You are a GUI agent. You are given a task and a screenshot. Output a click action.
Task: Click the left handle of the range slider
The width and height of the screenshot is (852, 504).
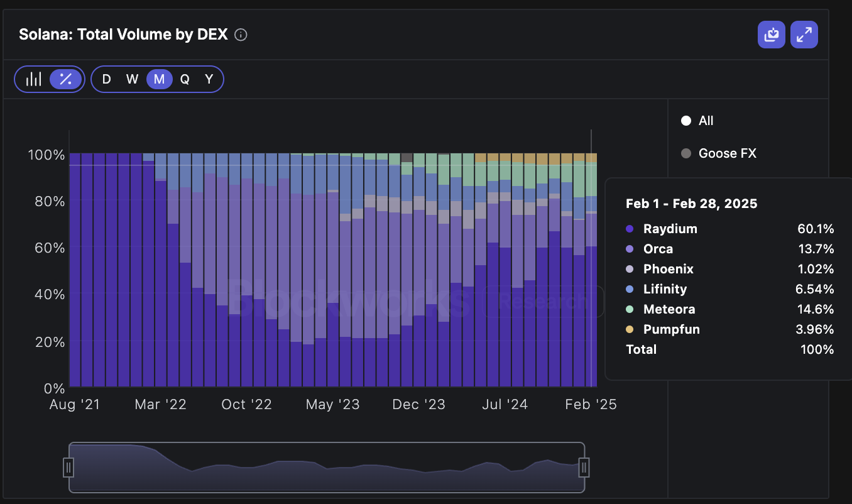[69, 467]
